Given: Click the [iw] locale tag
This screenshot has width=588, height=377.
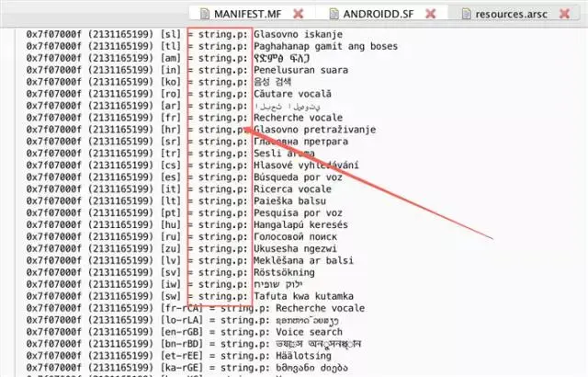Looking at the screenshot, I should click(x=171, y=284).
